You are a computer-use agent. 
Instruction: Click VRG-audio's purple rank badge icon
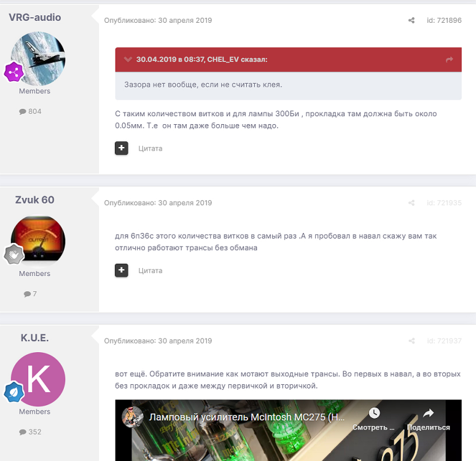(14, 72)
